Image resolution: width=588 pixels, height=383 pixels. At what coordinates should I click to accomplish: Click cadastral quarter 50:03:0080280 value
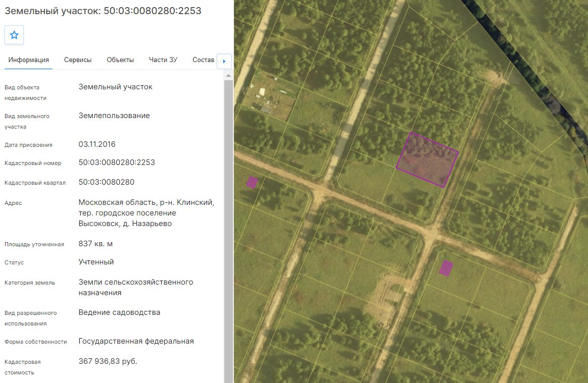tap(107, 182)
